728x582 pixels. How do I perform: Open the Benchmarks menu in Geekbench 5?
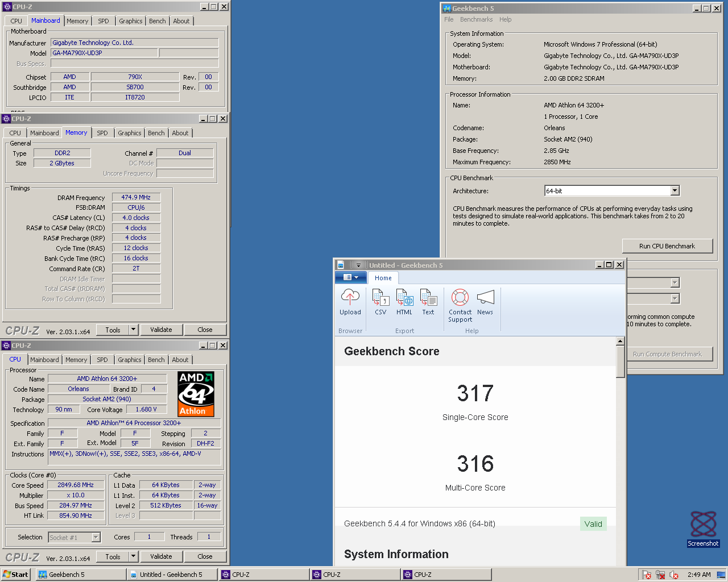click(x=476, y=19)
